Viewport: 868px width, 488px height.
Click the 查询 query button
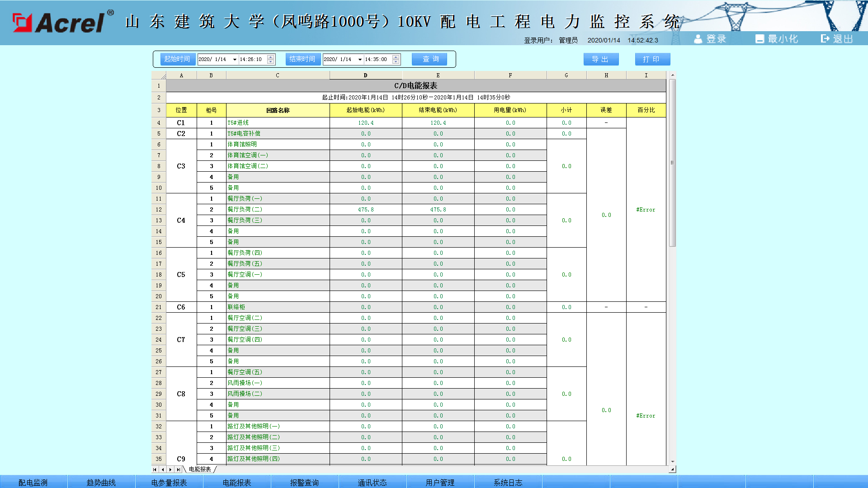click(429, 59)
